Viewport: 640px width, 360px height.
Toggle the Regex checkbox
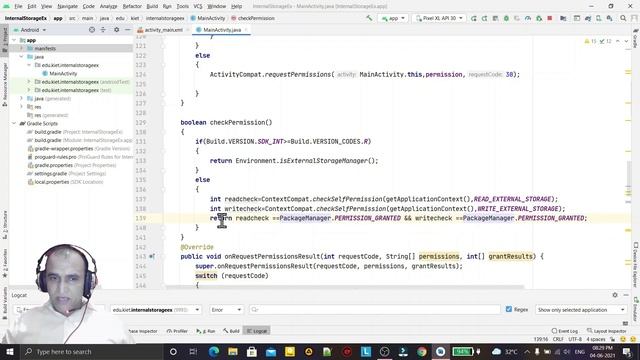coord(509,309)
